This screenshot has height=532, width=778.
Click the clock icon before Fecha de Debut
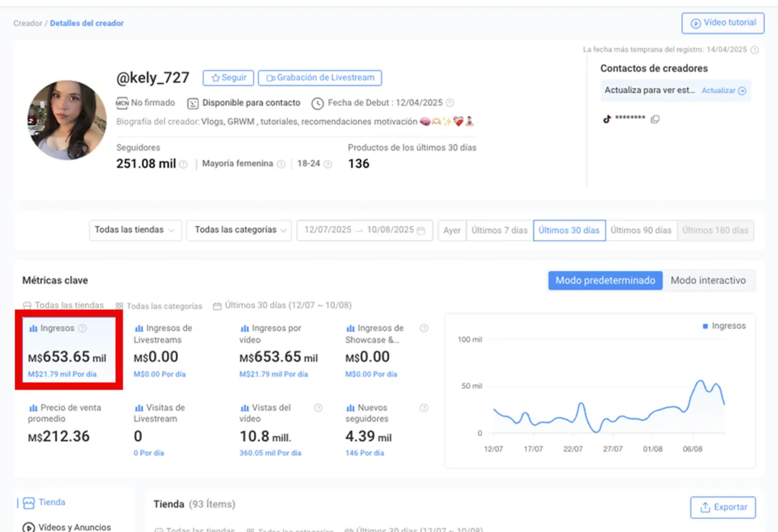click(x=317, y=103)
